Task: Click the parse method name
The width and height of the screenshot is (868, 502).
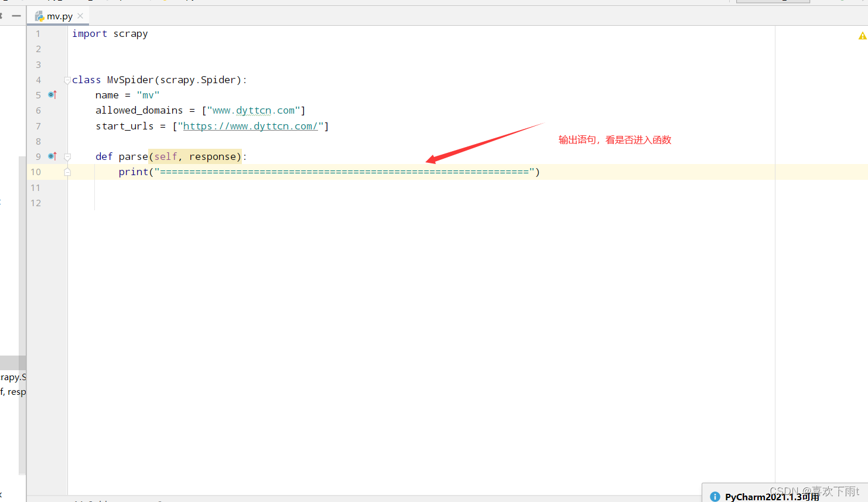Action: 133,156
